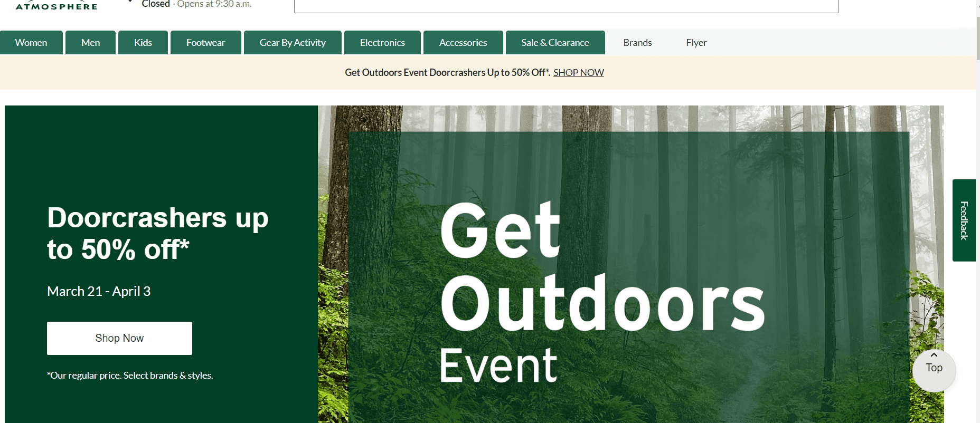Screen dimensions: 980x423
Task: View the Flyer
Action: point(696,43)
